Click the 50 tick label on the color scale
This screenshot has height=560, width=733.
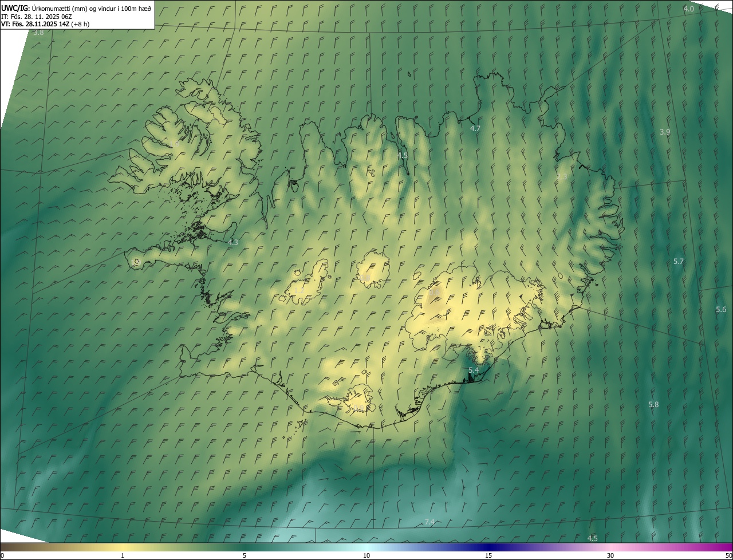coord(728,555)
